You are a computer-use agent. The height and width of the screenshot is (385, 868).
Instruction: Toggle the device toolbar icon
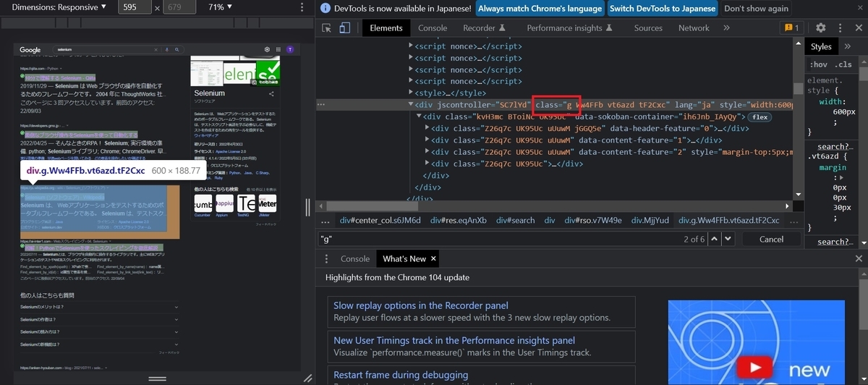tap(345, 28)
